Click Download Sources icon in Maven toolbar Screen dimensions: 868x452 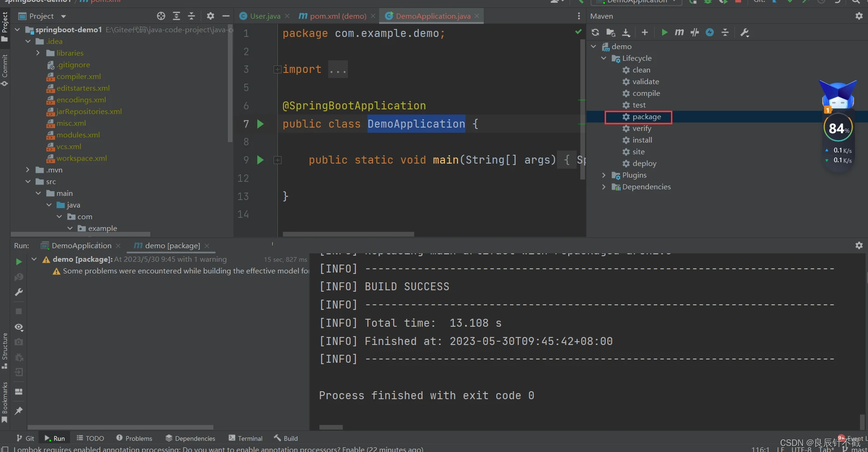pyautogui.click(x=626, y=32)
